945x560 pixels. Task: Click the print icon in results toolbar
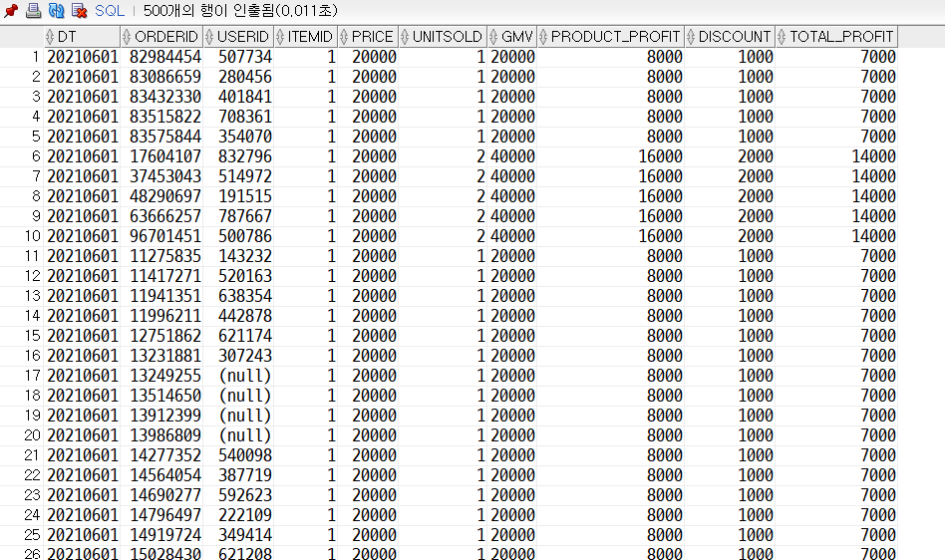point(34,10)
